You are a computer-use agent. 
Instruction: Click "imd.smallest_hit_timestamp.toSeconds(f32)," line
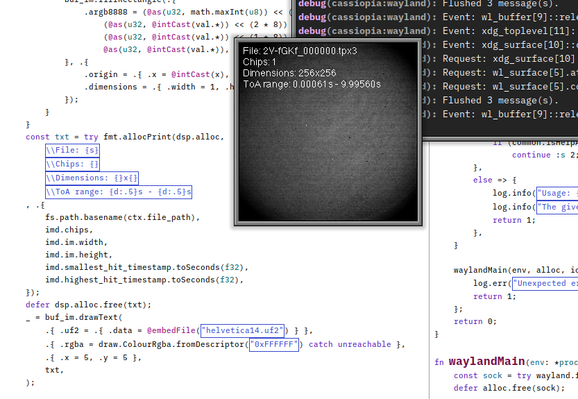pos(147,267)
